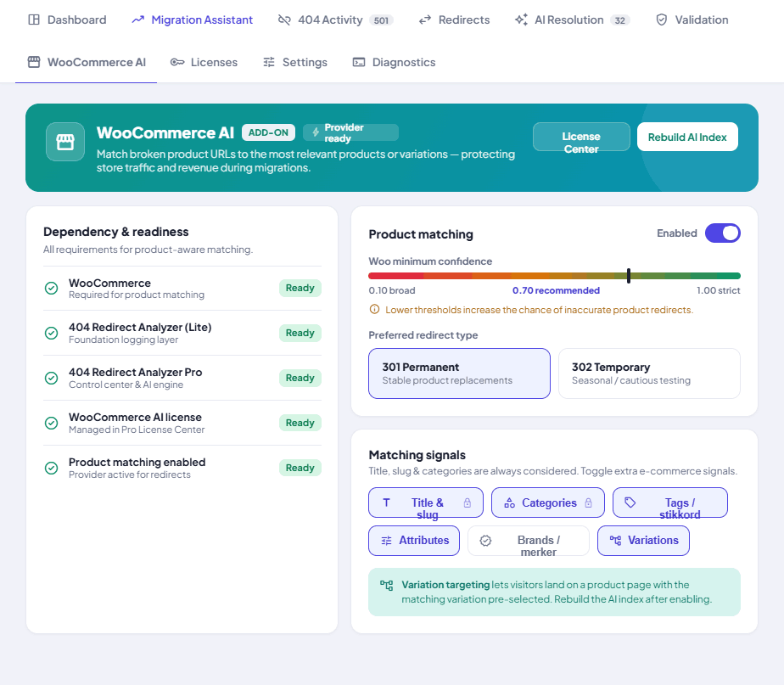Click the Title & slug signal chip
The image size is (784, 685).
[426, 503]
